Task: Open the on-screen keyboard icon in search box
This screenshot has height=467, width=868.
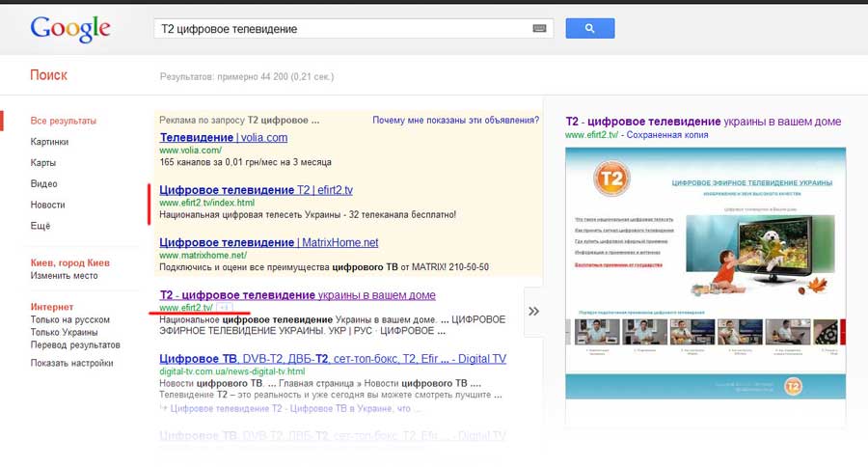Action: point(539,28)
